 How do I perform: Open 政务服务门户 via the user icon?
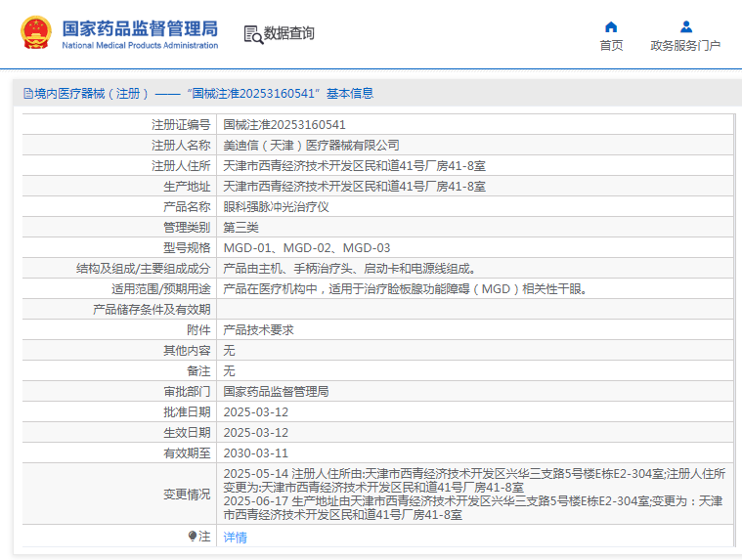(685, 26)
